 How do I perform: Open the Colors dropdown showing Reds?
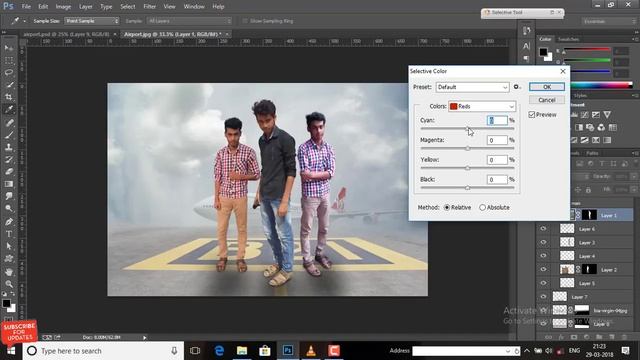(482, 106)
